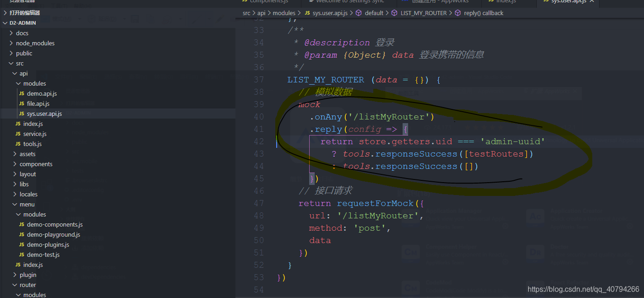The height and width of the screenshot is (298, 644).
Task: Select the layout folder label
Action: 27,174
